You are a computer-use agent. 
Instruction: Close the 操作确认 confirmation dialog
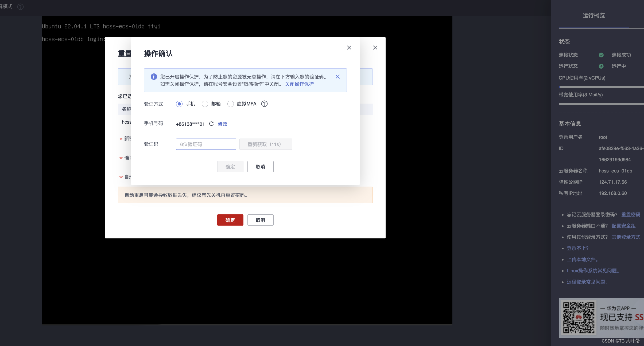click(349, 48)
